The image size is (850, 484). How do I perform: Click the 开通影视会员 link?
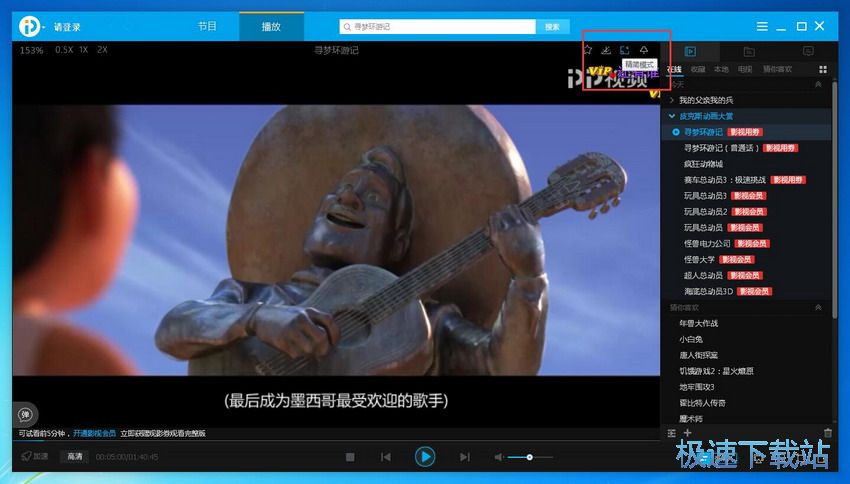pyautogui.click(x=94, y=434)
